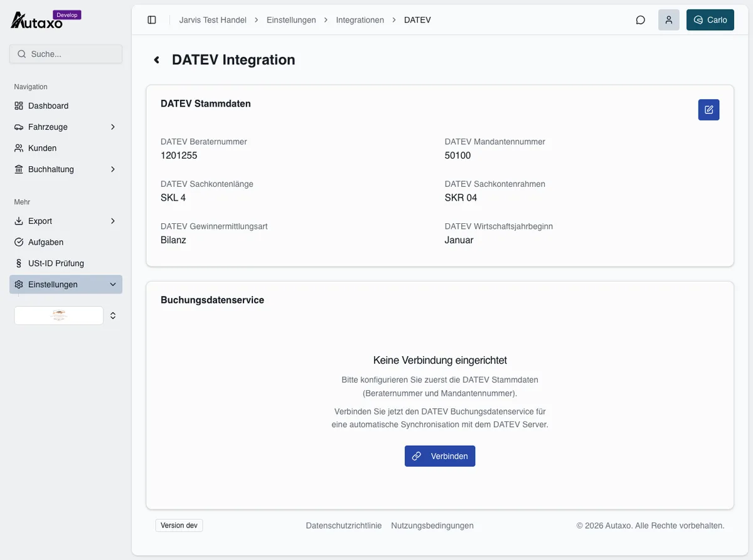Expand the Buchhaltung chevron
Image resolution: width=753 pixels, height=560 pixels.
click(113, 169)
